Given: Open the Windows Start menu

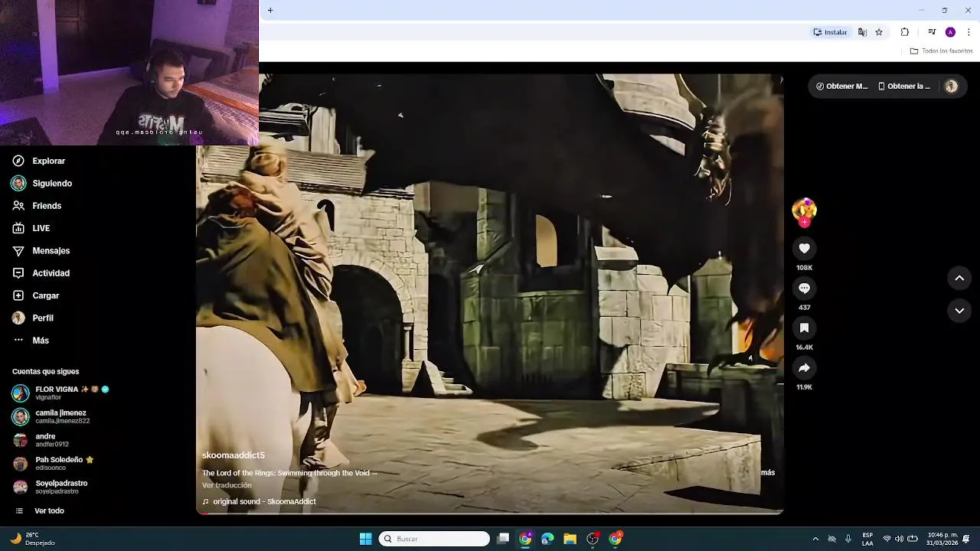Looking at the screenshot, I should pos(366,539).
